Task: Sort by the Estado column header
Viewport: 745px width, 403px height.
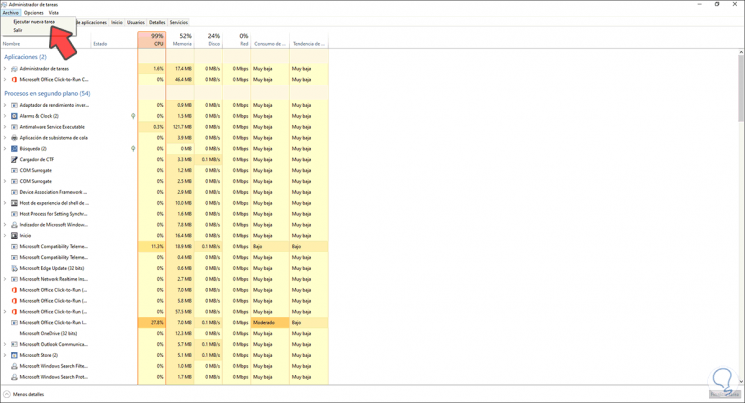Action: click(x=114, y=40)
